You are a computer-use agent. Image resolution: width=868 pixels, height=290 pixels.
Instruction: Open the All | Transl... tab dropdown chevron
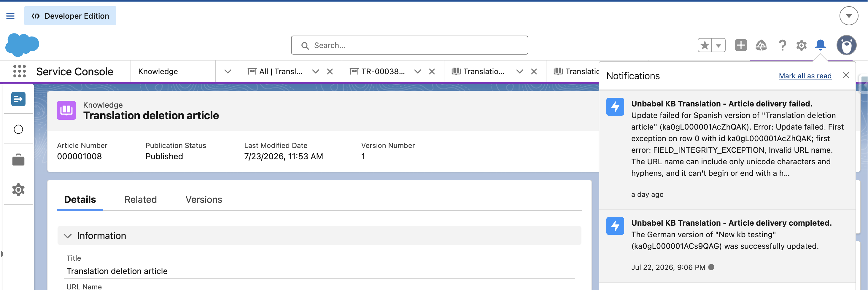click(x=315, y=71)
